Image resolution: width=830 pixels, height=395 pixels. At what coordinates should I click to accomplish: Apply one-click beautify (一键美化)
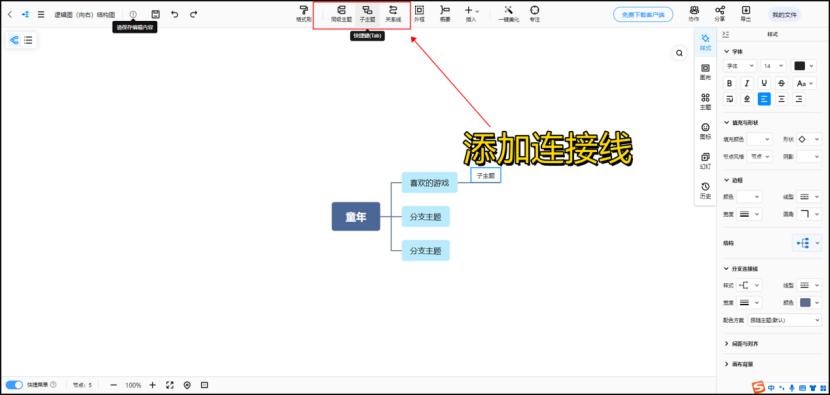[509, 14]
